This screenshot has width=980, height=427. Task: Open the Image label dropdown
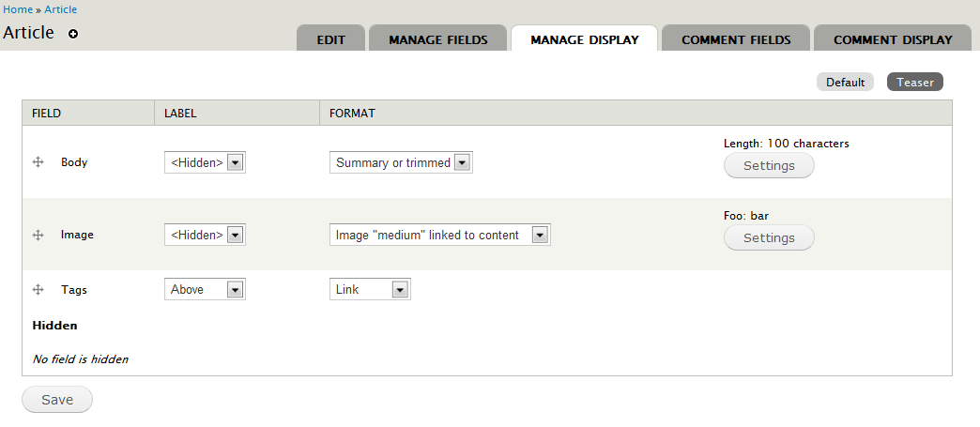[205, 235]
